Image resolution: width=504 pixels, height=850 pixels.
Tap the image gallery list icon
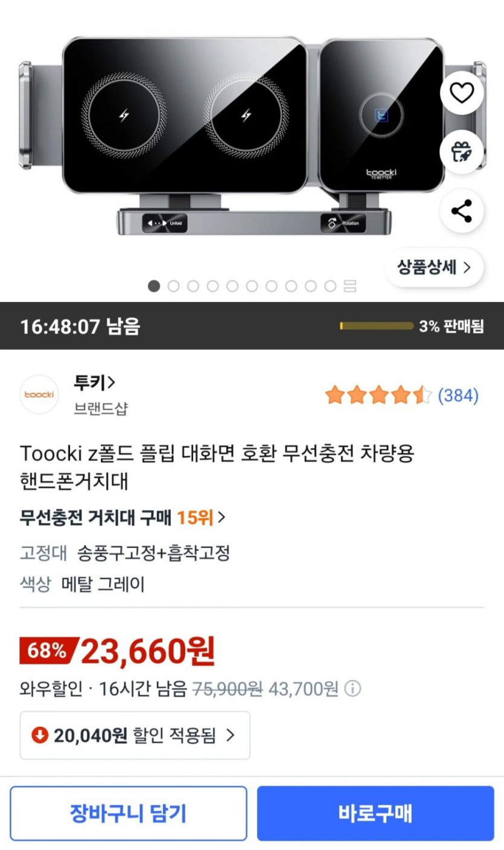pyautogui.click(x=350, y=286)
